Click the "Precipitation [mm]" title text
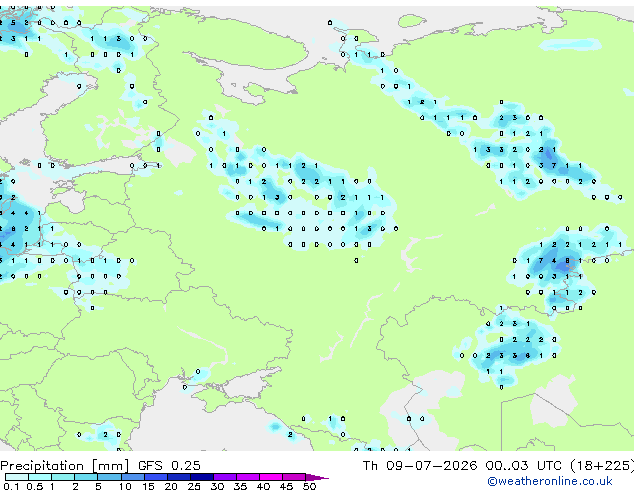634x490 pixels. point(65,466)
